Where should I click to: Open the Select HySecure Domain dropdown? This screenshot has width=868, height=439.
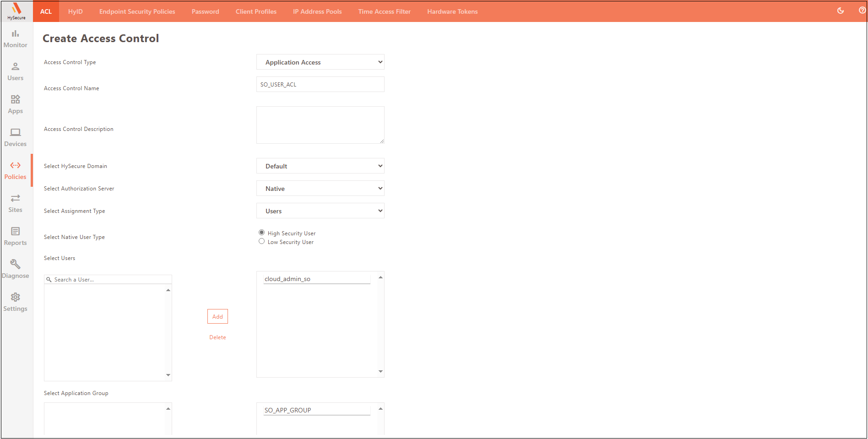(320, 166)
